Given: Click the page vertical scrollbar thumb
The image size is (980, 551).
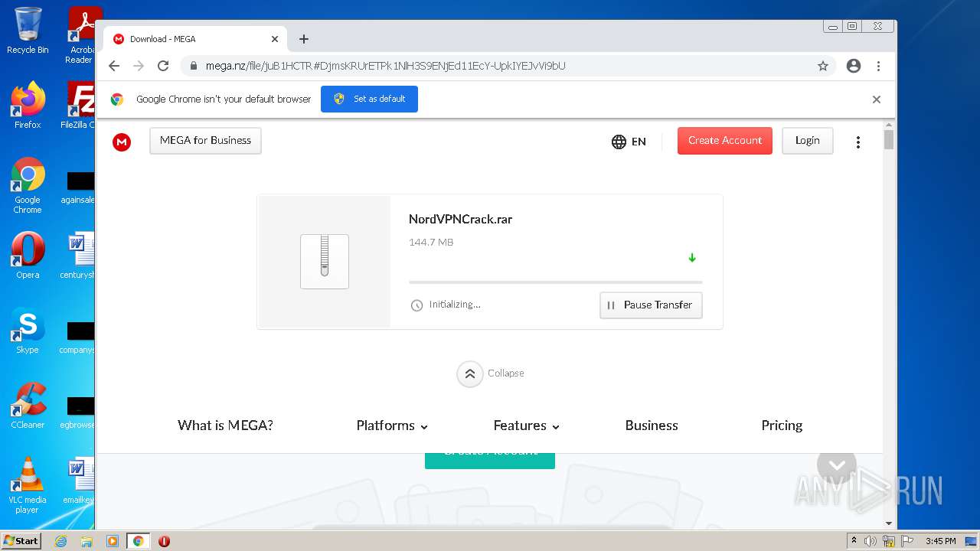Looking at the screenshot, I should tap(889, 139).
